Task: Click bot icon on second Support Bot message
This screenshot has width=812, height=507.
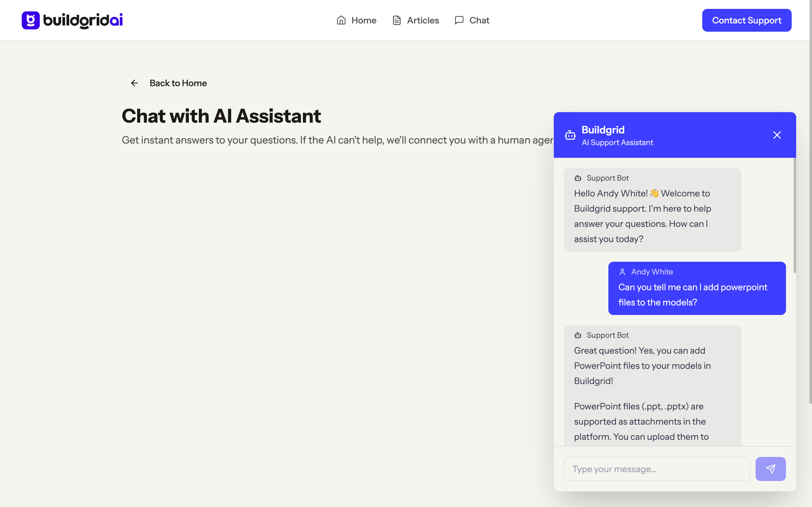Action: [x=578, y=335]
